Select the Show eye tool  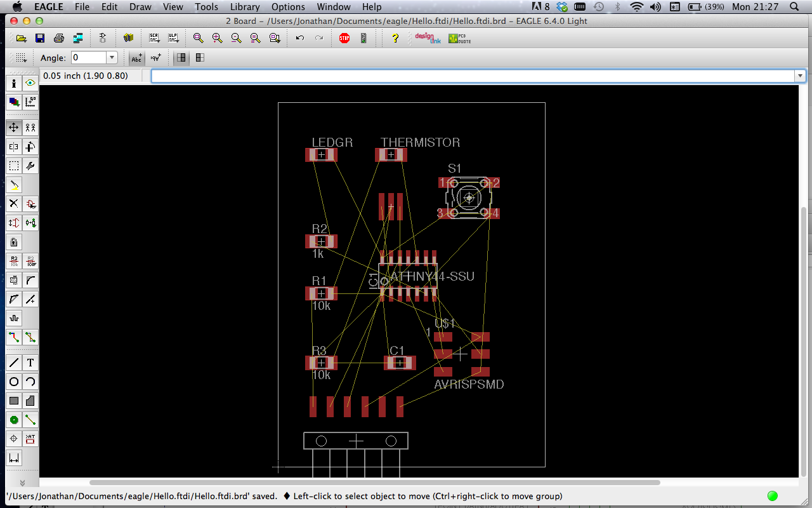click(x=30, y=83)
